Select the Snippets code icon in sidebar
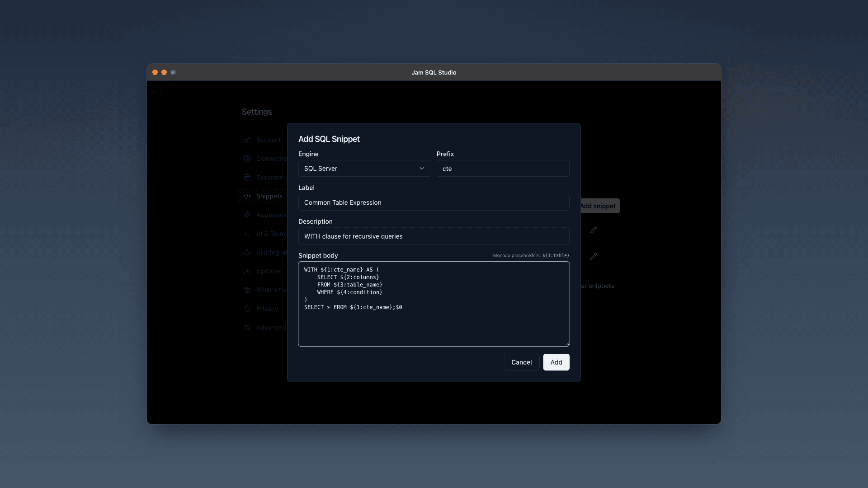The height and width of the screenshot is (488, 868). 247,196
